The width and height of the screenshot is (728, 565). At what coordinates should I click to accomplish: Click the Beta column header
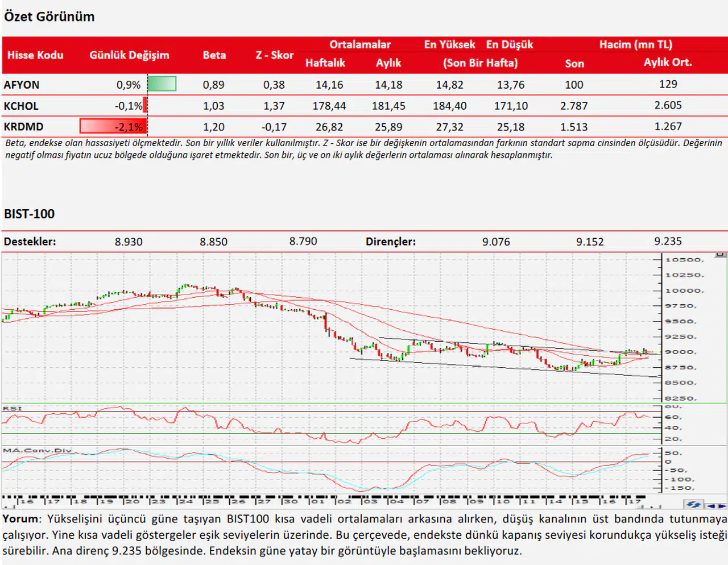214,55
